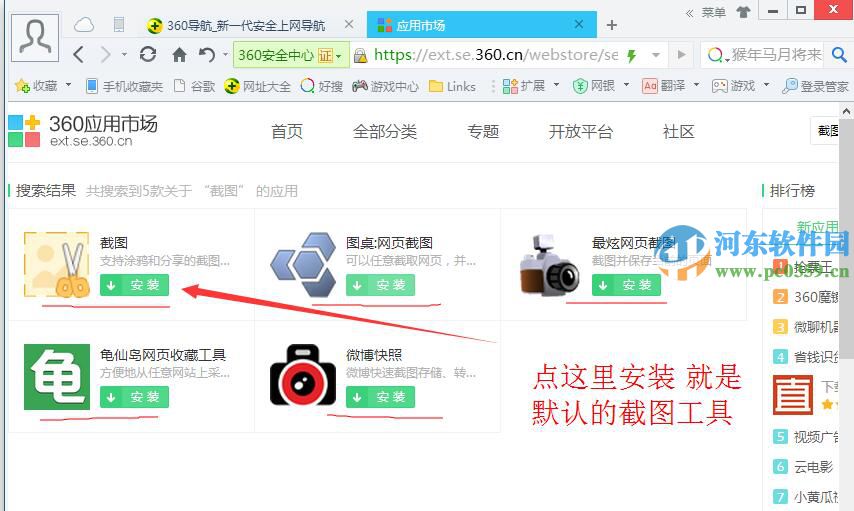Click the undo restore-tab icon
The width and height of the screenshot is (854, 511).
[206, 54]
